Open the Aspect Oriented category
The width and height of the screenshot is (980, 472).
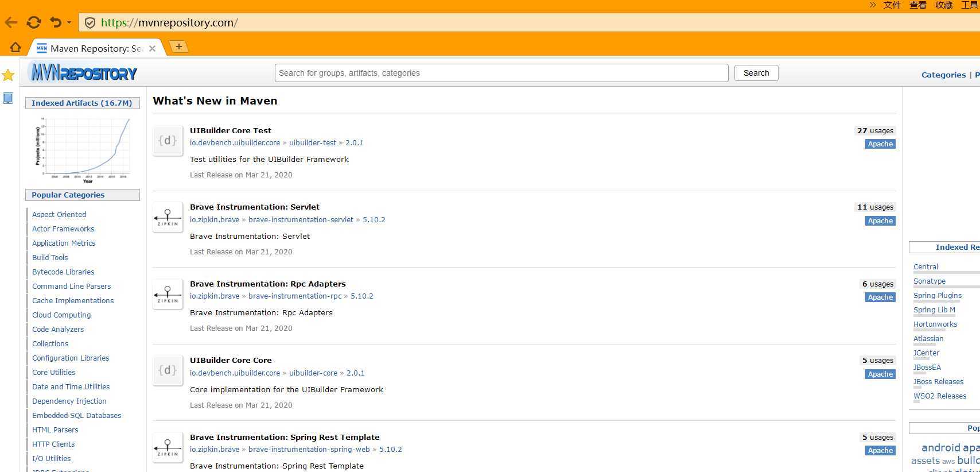[x=59, y=215]
